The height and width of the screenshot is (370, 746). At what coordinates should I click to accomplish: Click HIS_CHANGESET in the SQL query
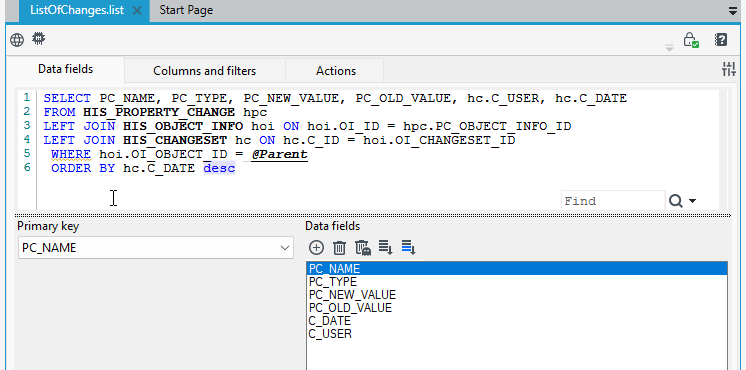(175, 140)
